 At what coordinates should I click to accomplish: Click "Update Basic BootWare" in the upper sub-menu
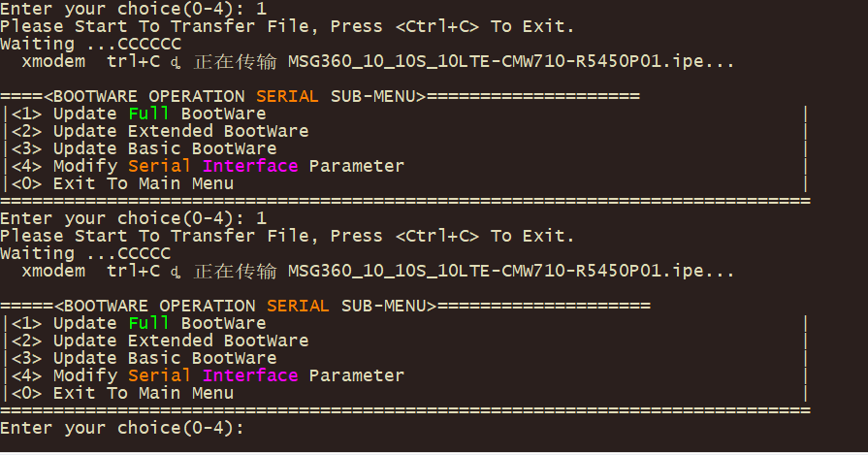pos(164,148)
